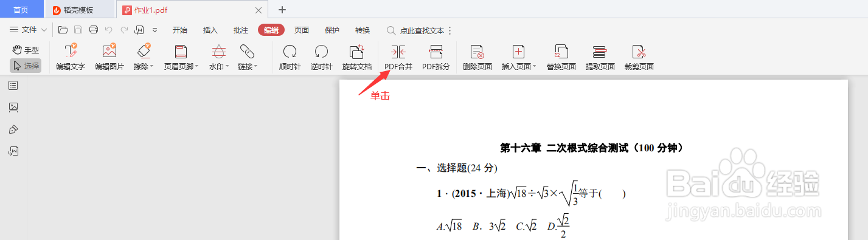Select the 编辑图片 edit image tool

coord(109,58)
